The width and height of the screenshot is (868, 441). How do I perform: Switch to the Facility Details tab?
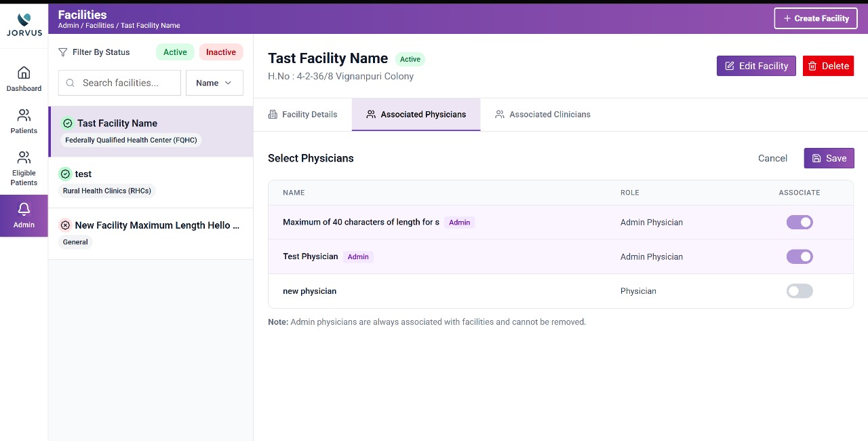pos(303,114)
